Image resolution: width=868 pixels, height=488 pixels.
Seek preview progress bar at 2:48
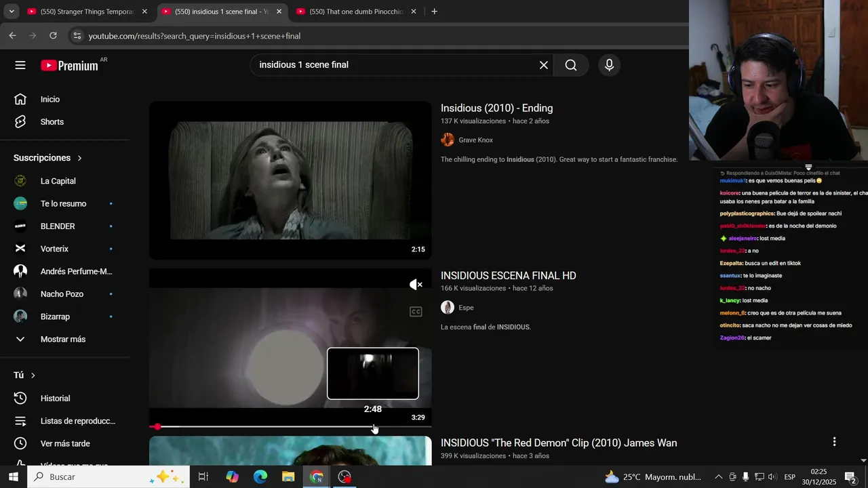(373, 427)
